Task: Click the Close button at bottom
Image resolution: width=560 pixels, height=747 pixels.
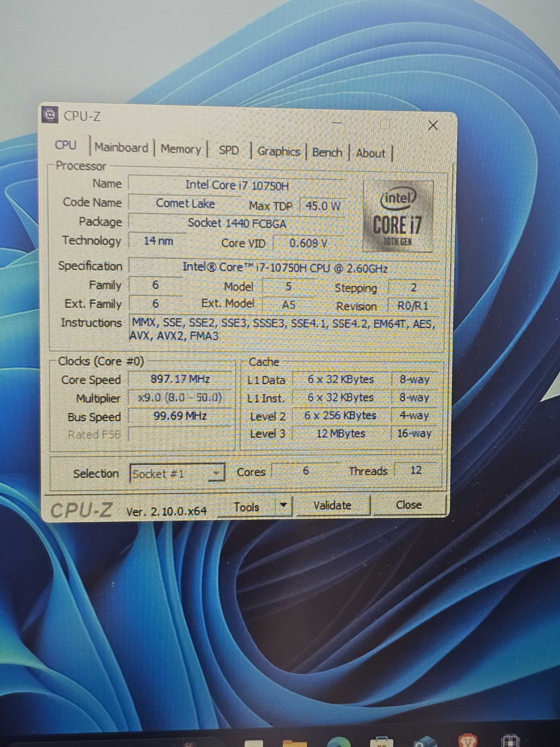Action: [409, 504]
